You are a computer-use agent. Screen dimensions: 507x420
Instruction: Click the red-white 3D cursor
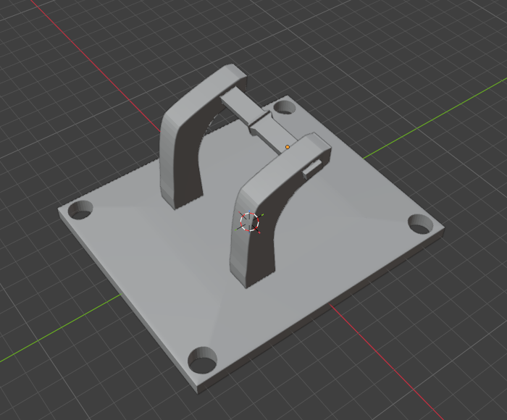click(249, 222)
